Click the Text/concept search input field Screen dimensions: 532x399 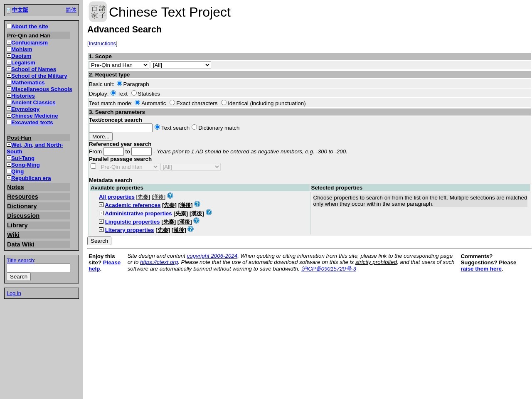click(121, 128)
